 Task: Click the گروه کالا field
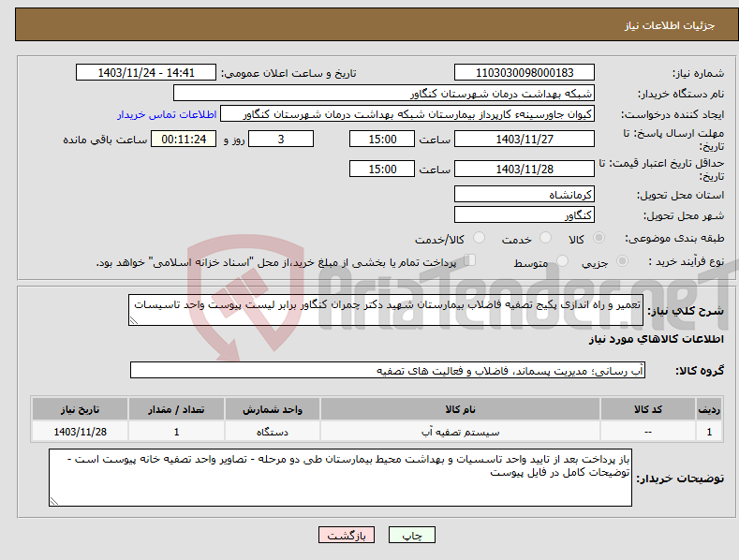(388, 371)
